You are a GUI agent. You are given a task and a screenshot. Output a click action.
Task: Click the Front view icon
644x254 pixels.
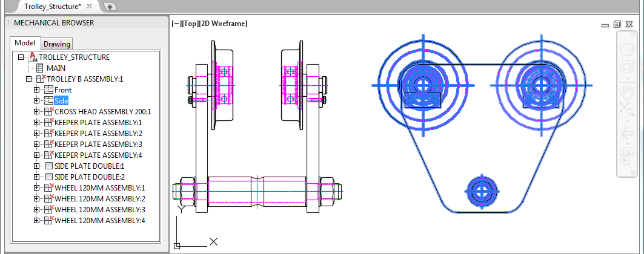48,90
